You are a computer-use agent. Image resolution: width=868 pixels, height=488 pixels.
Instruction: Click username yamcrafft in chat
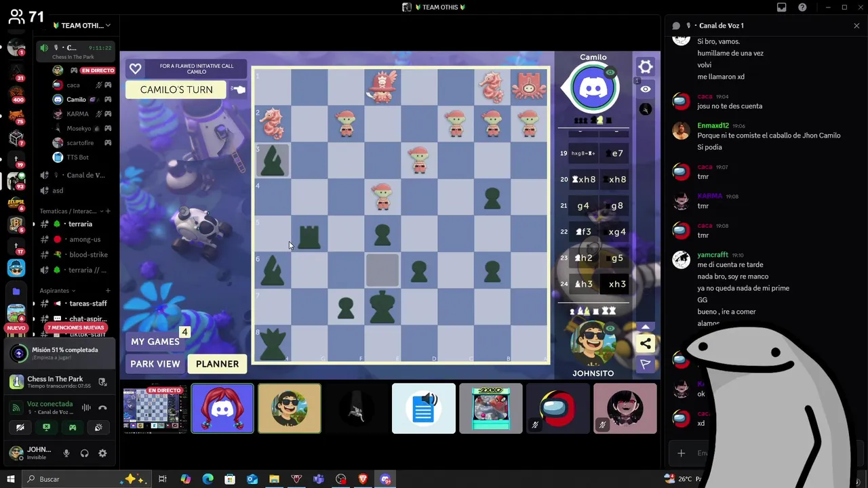point(713,255)
